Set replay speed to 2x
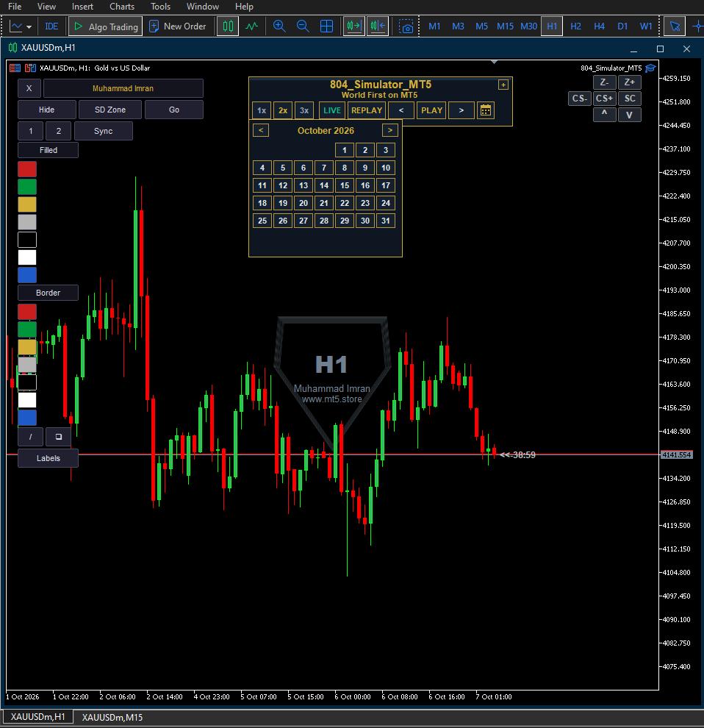 [x=283, y=110]
